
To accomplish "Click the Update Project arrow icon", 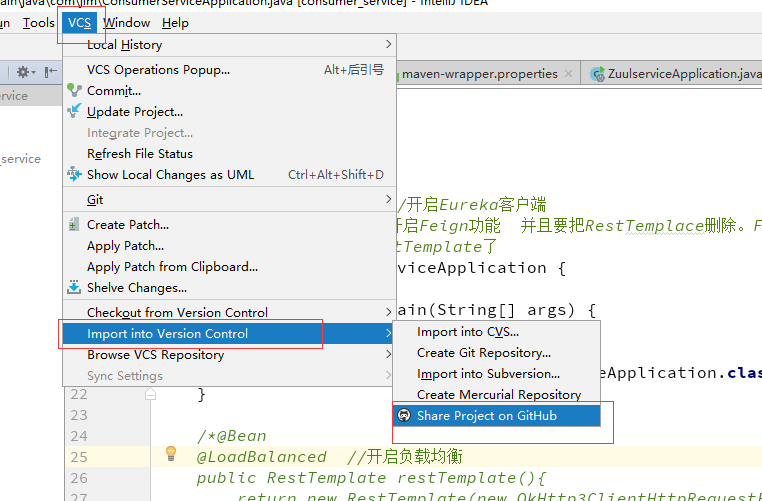I will click(x=74, y=111).
